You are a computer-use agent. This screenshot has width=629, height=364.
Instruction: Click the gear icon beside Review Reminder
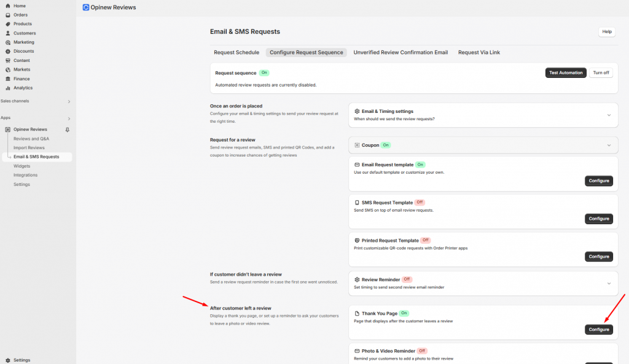(357, 279)
